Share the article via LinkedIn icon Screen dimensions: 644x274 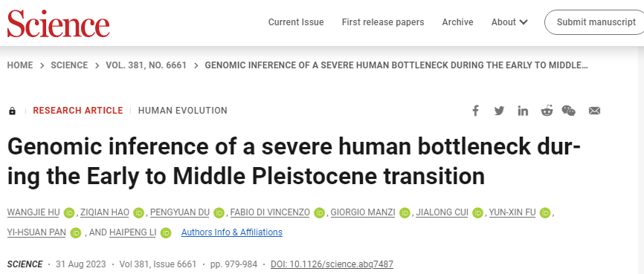pyautogui.click(x=523, y=111)
